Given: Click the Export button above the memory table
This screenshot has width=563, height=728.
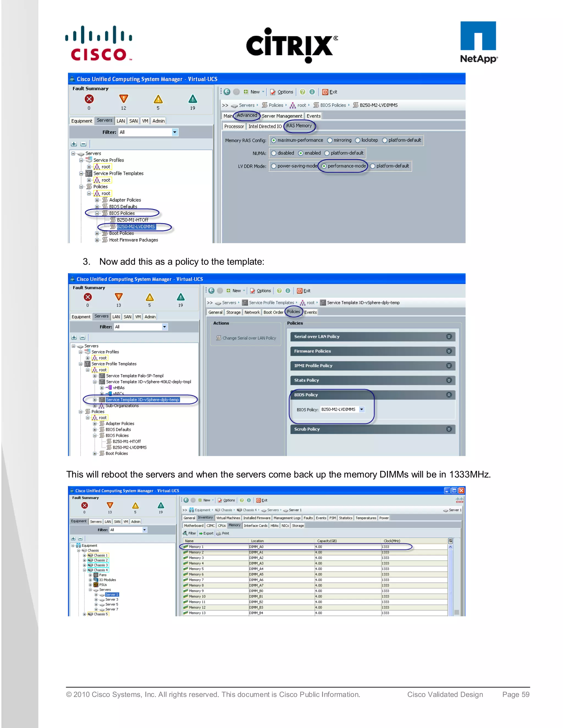Looking at the screenshot, I should pos(206,533).
